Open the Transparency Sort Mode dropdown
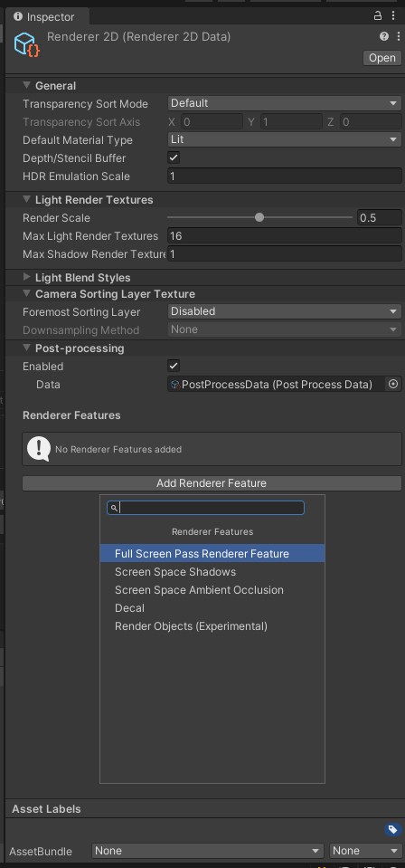Screen dimensions: 405x868 285,103
